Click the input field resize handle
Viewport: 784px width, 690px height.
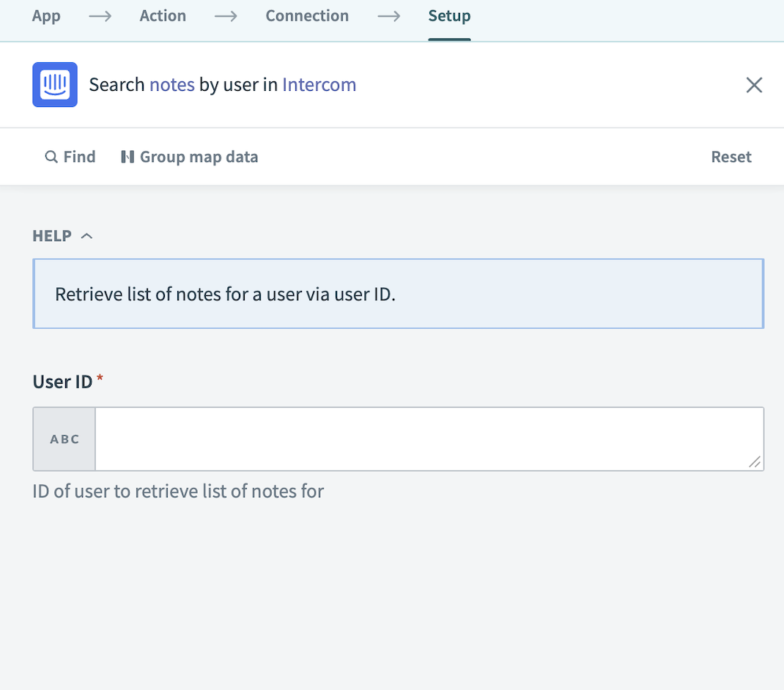(x=756, y=461)
